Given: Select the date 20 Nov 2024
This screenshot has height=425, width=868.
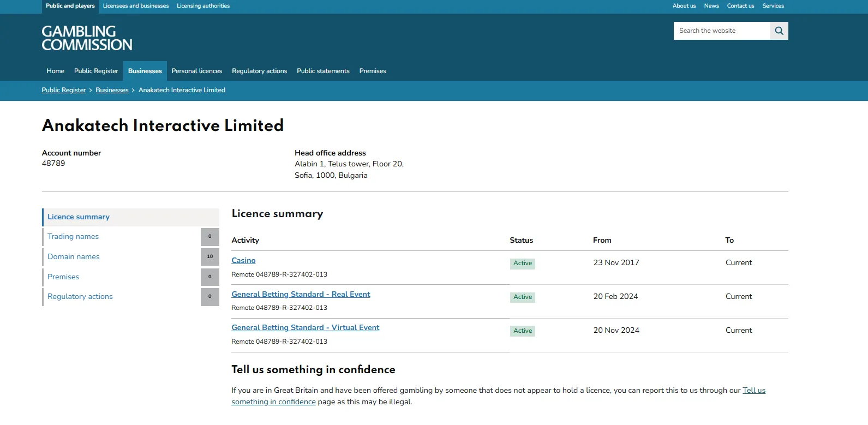Looking at the screenshot, I should coord(616,331).
